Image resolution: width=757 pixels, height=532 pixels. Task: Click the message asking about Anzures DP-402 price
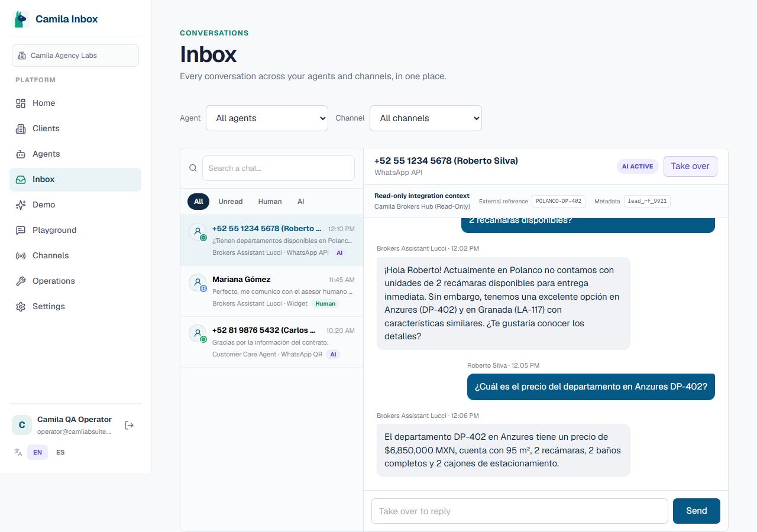coord(591,387)
